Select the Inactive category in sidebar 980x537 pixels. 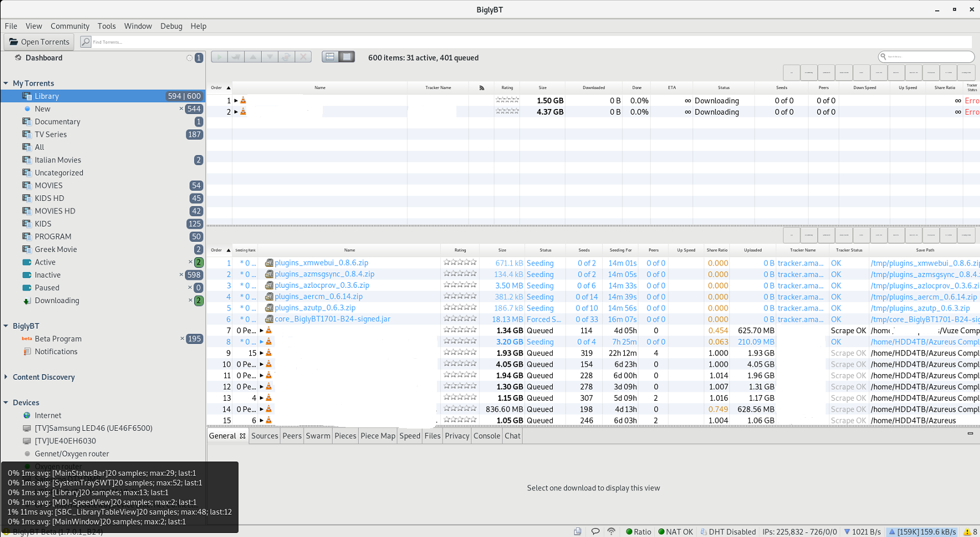pos(48,275)
